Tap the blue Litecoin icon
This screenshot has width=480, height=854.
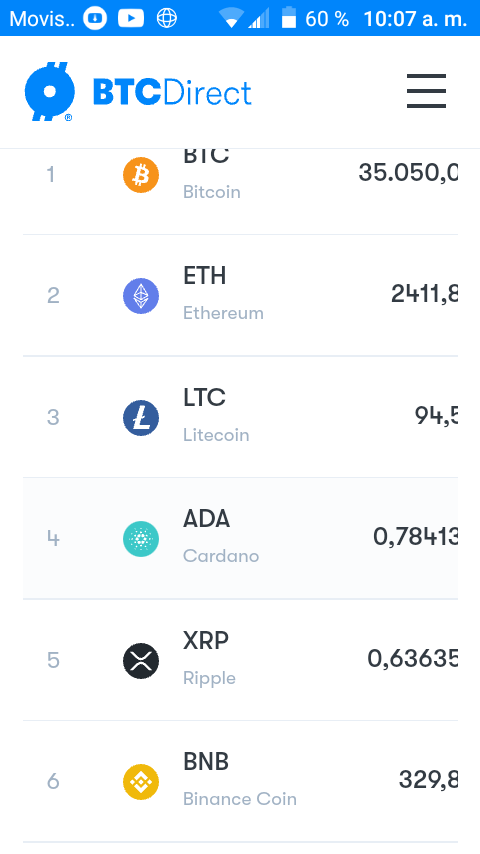click(x=141, y=418)
